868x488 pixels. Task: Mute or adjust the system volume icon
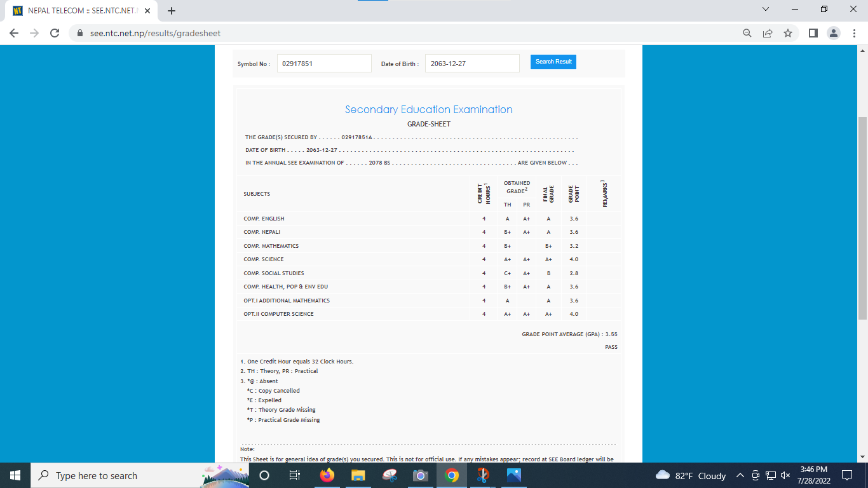(785, 475)
